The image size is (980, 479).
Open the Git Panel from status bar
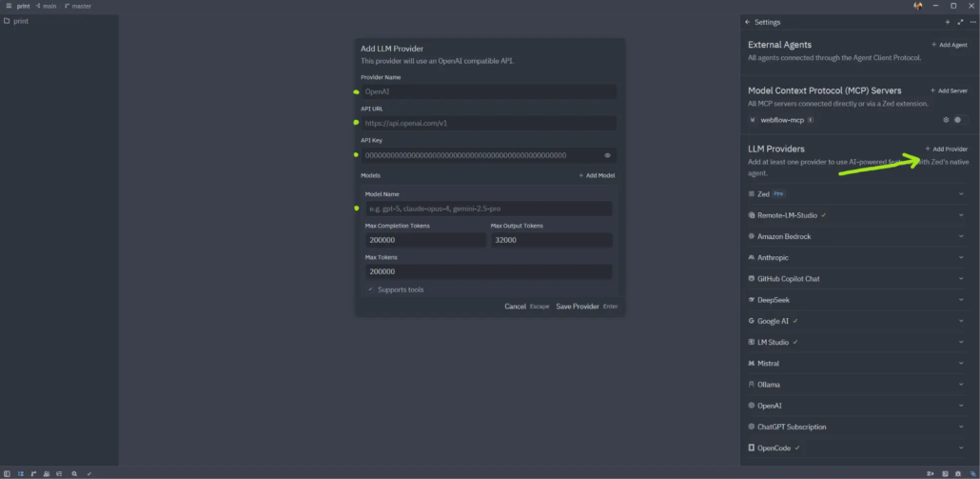(33, 474)
